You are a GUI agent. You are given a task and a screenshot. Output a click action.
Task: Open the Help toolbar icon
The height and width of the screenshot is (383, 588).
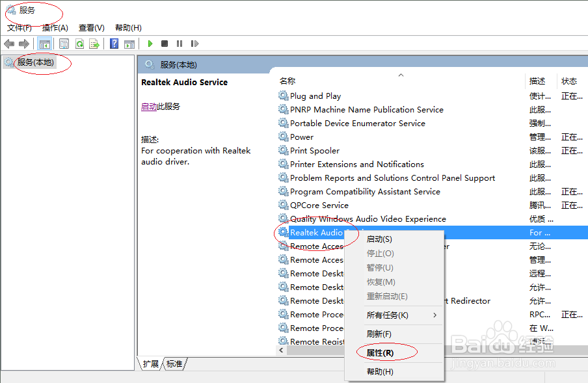tap(114, 44)
